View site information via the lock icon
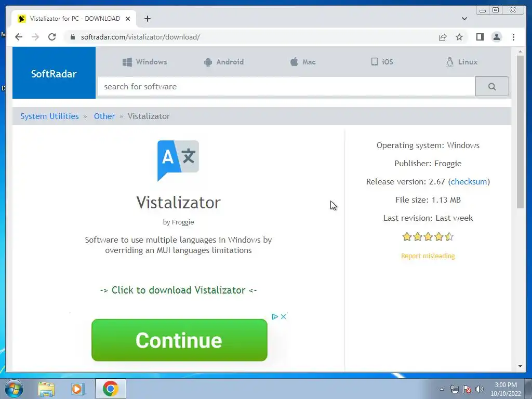 [72, 37]
